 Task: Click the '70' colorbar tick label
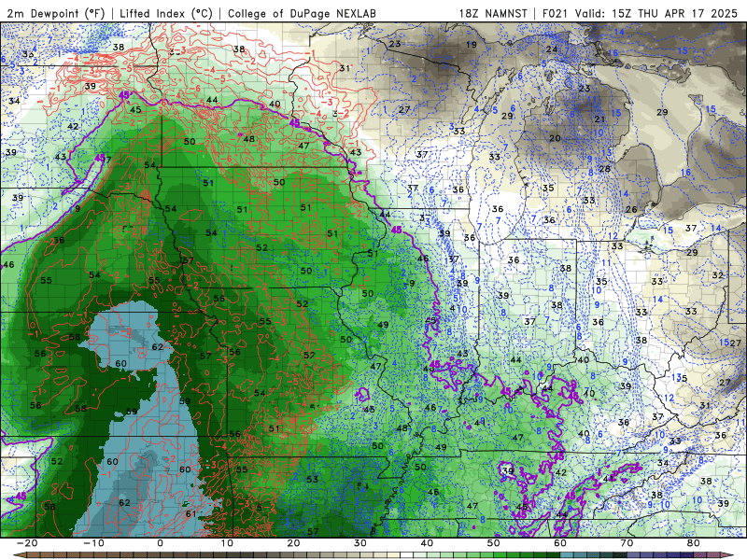(627, 543)
